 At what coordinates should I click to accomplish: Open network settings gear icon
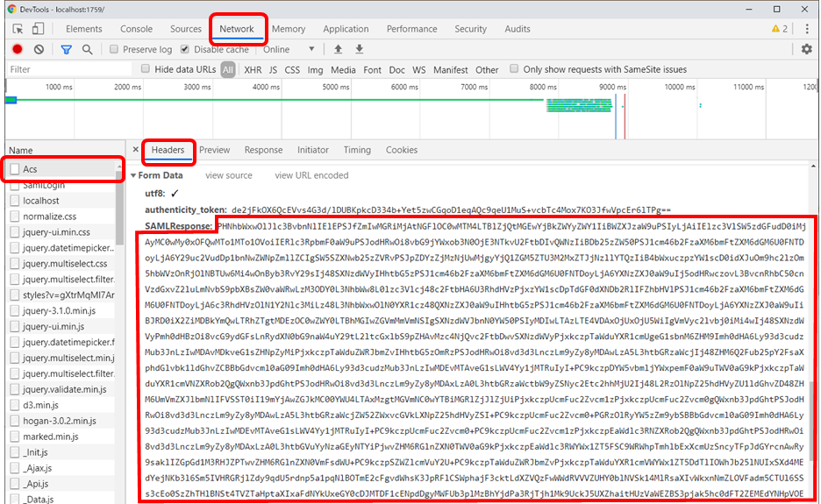[x=807, y=49]
